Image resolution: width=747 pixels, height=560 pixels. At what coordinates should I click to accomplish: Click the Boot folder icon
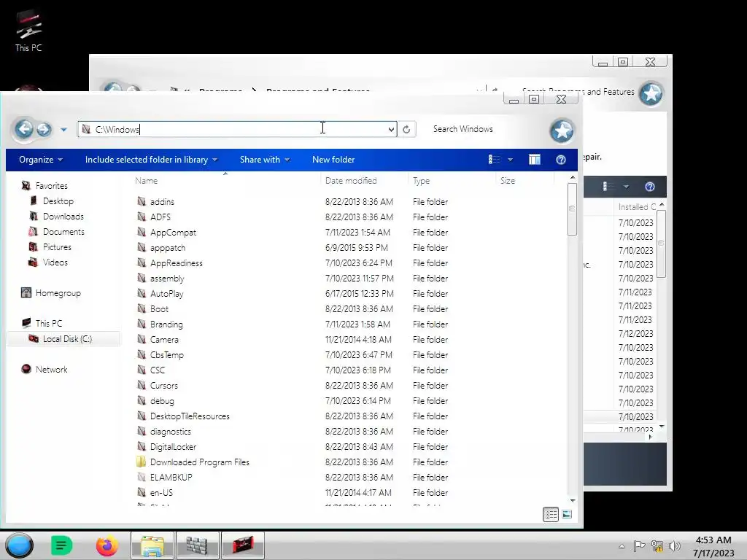(142, 308)
